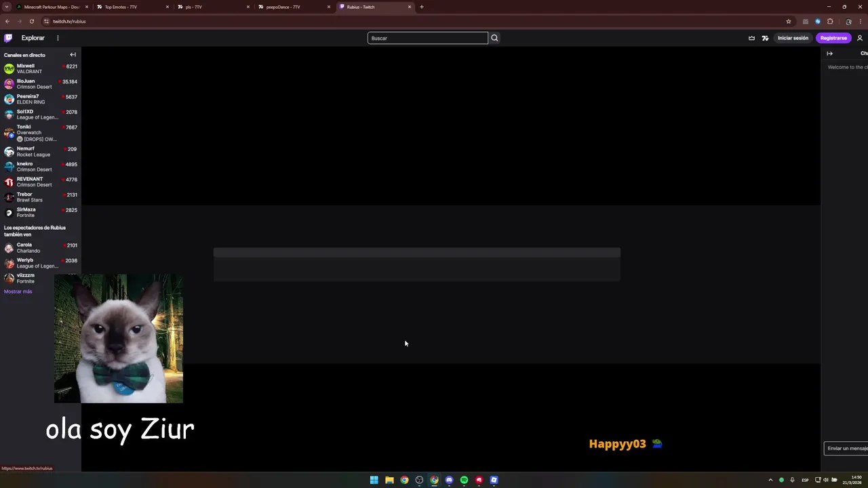Switch to Top Emotes - 7TV tab

pos(132,7)
